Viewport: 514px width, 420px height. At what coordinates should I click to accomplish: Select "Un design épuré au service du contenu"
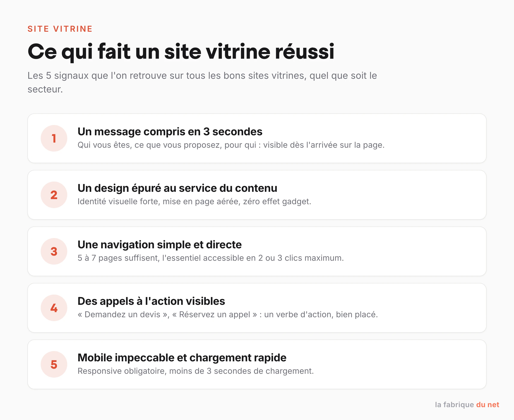click(177, 188)
